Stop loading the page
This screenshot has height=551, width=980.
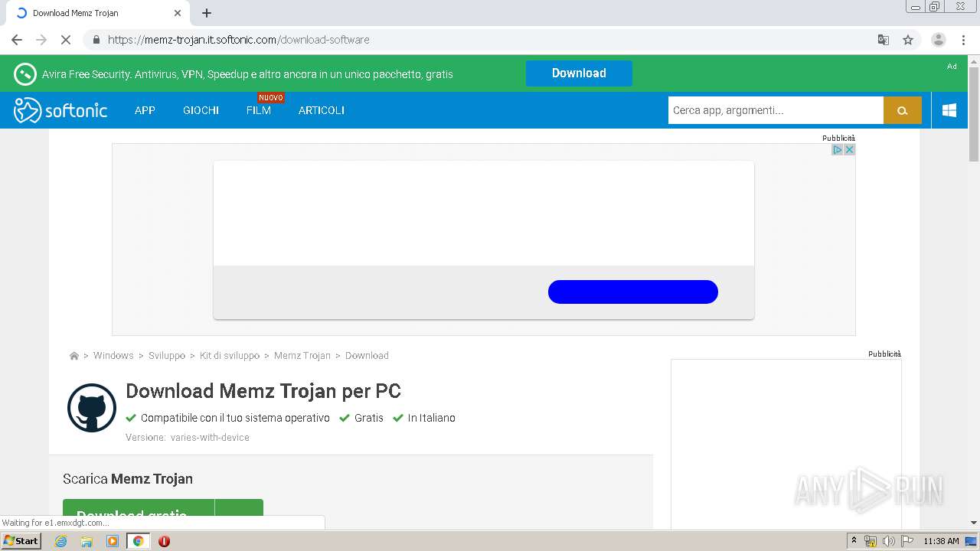coord(66,40)
